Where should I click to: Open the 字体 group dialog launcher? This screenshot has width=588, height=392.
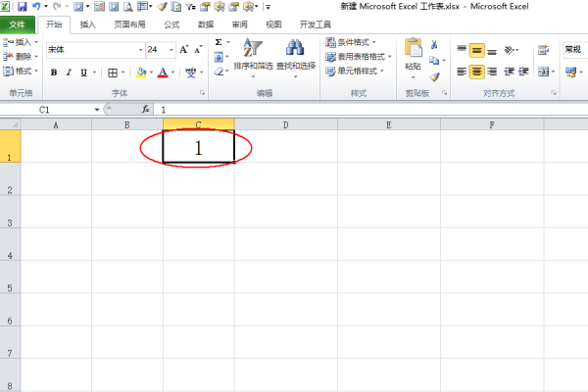pos(203,93)
